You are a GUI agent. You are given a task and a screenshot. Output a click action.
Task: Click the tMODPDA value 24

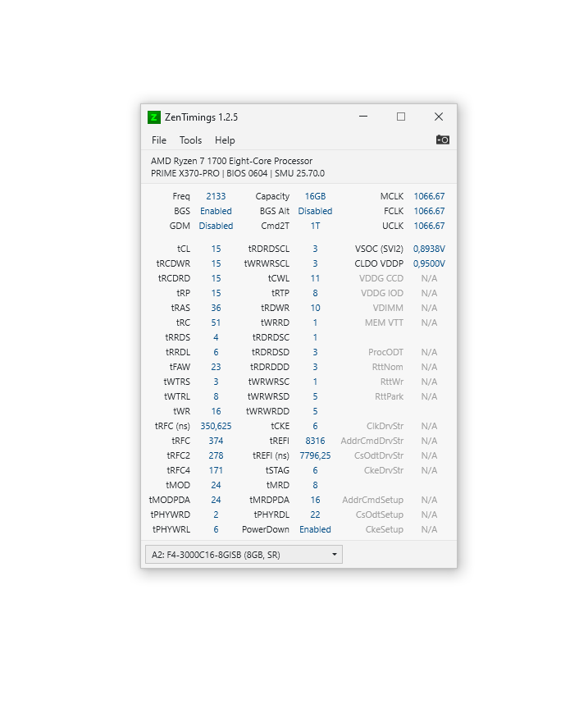tap(216, 500)
